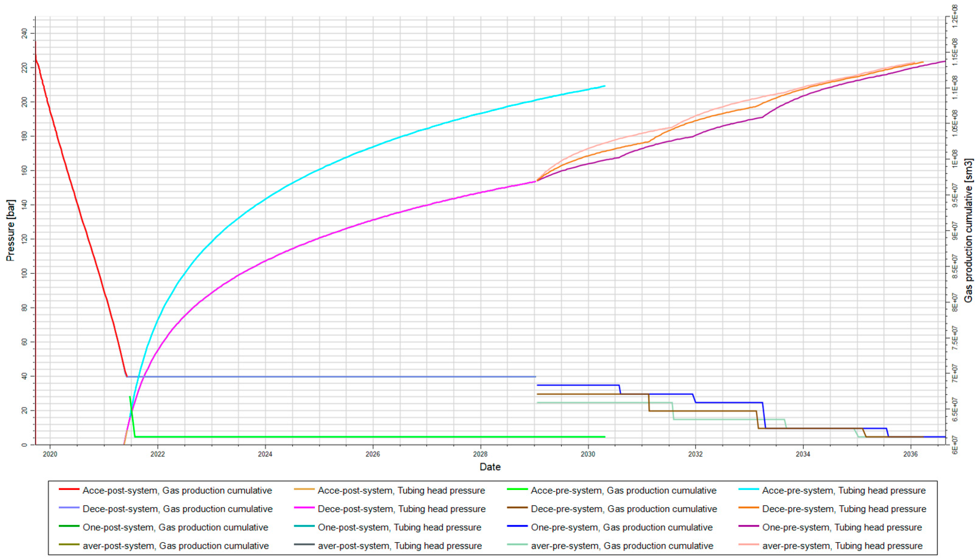
Task: Click the 'Pressure [bar]' y-axis title
Action: (10, 230)
